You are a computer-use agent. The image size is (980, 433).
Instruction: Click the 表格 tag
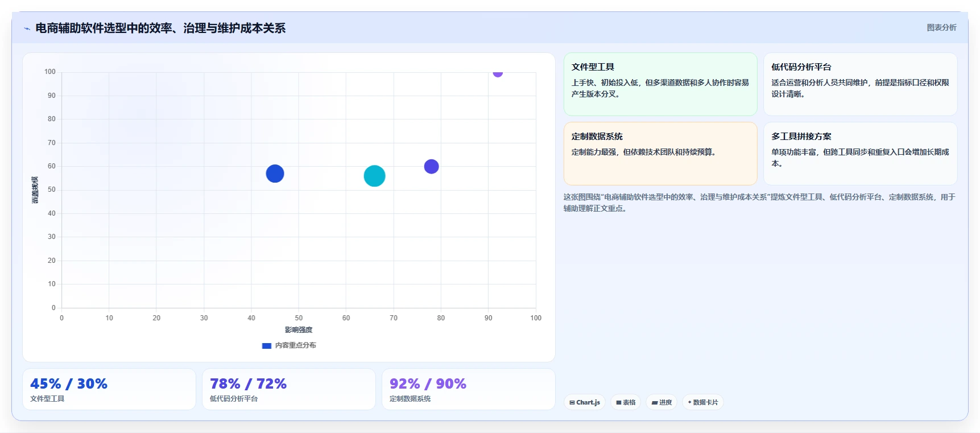click(626, 402)
